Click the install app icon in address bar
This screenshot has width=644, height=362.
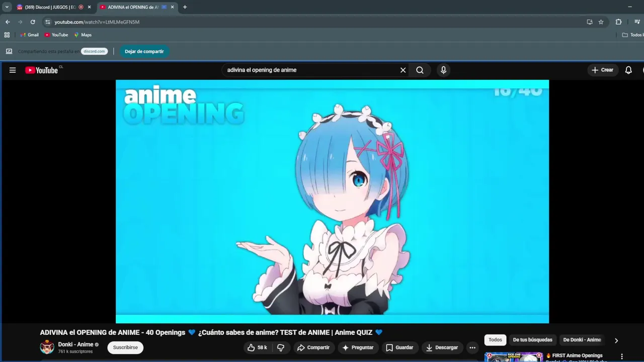click(590, 22)
